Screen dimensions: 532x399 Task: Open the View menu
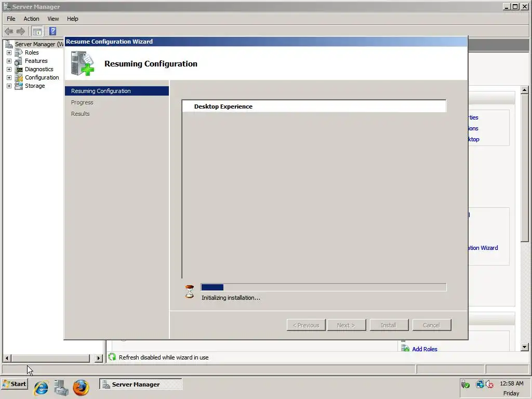pos(53,19)
